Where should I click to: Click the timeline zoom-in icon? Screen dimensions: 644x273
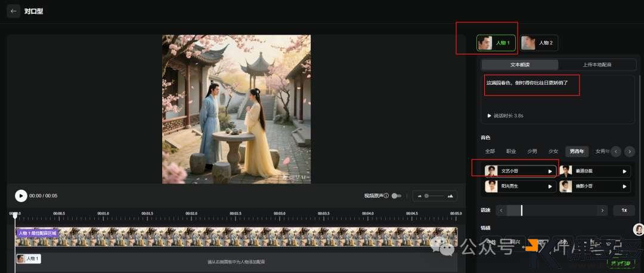(x=450, y=196)
